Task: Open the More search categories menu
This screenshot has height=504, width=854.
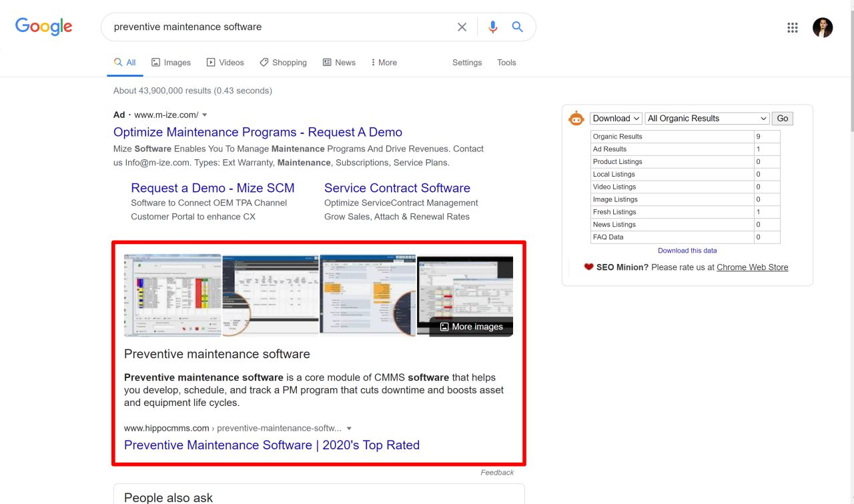Action: point(384,63)
